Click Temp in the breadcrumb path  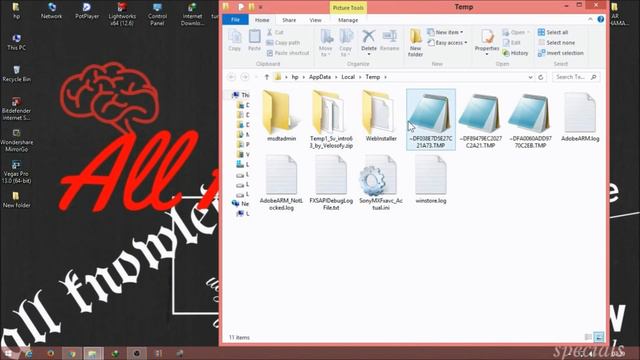point(373,77)
